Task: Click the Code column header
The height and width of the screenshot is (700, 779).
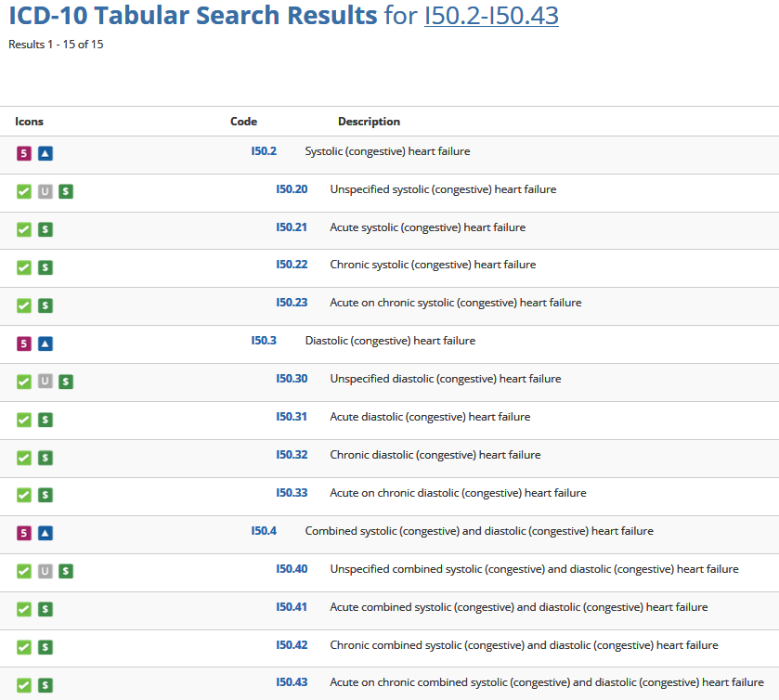Action: (x=243, y=122)
